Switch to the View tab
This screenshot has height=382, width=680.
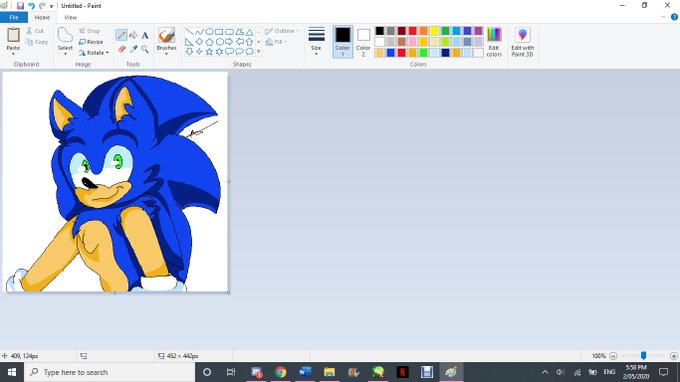pyautogui.click(x=70, y=17)
